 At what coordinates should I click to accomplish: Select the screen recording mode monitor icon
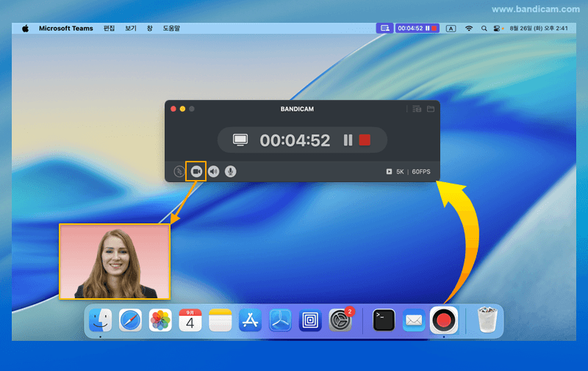click(240, 140)
